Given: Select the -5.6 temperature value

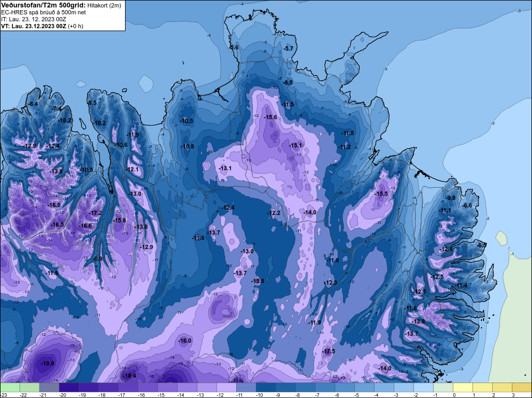Looking at the screenshot, I should [x=234, y=47].
